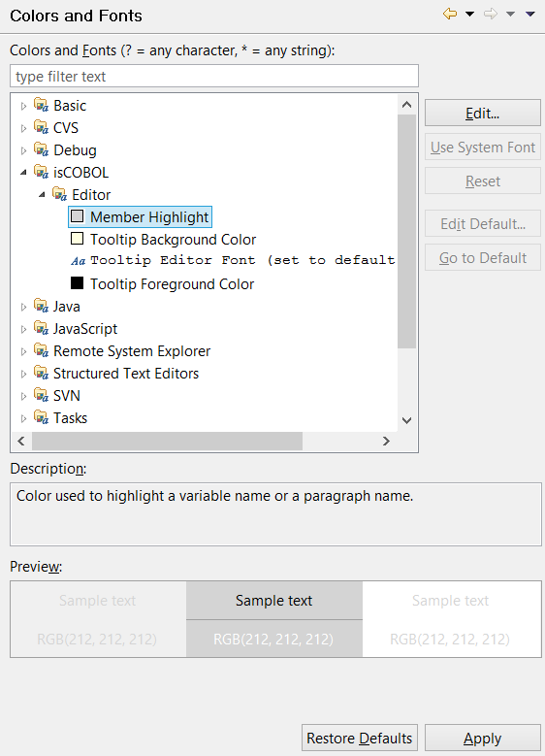Click the Editor subfolder icon
The height and width of the screenshot is (756, 545).
click(x=59, y=194)
